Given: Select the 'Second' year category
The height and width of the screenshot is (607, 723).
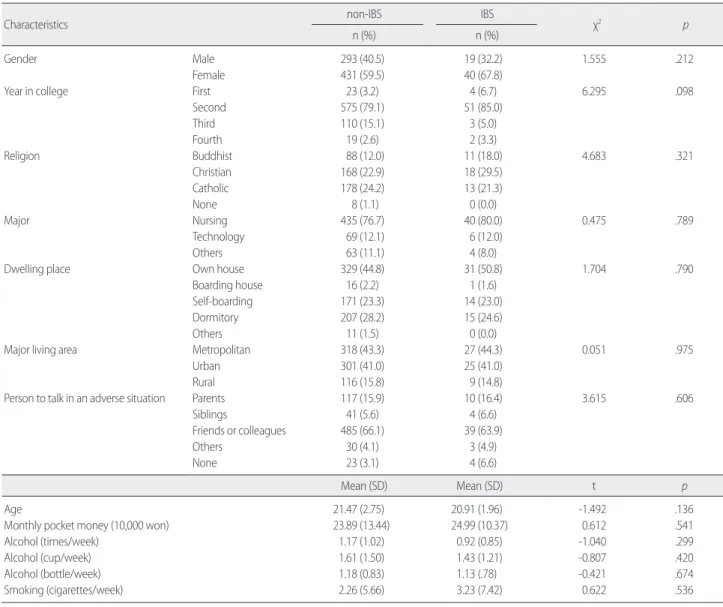Looking at the screenshot, I should pos(209,107).
